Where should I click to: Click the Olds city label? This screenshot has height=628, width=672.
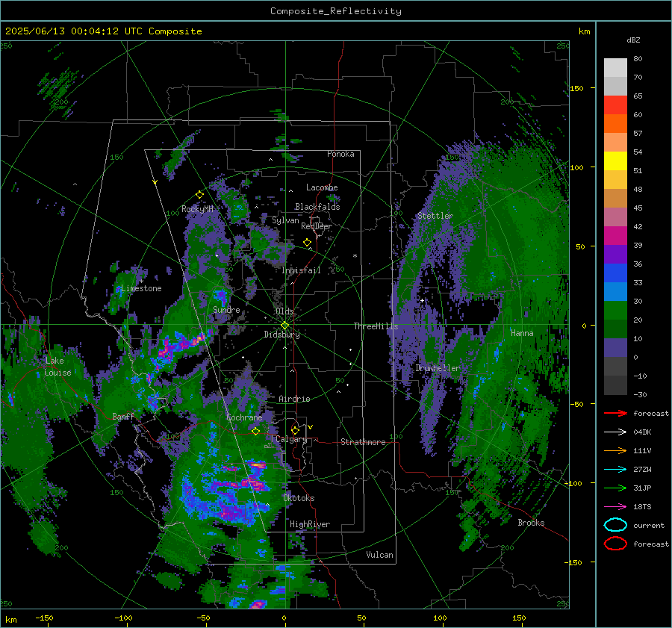click(284, 311)
